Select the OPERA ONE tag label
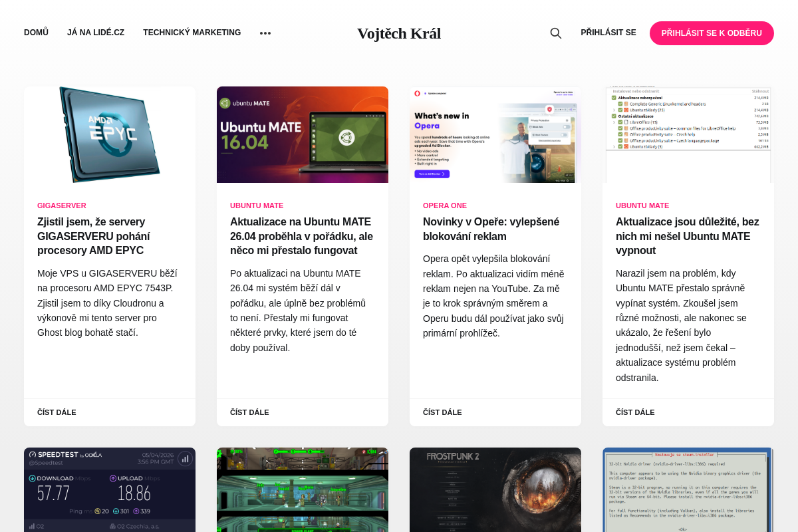 [445, 205]
